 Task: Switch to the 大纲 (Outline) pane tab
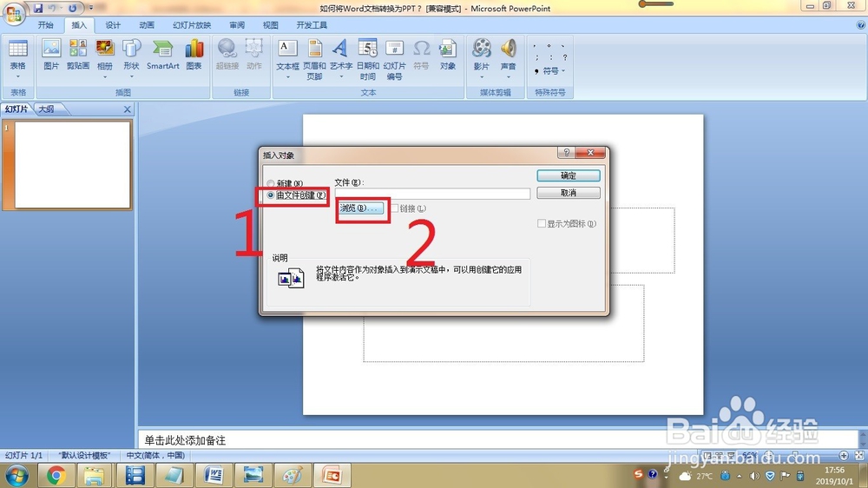47,109
